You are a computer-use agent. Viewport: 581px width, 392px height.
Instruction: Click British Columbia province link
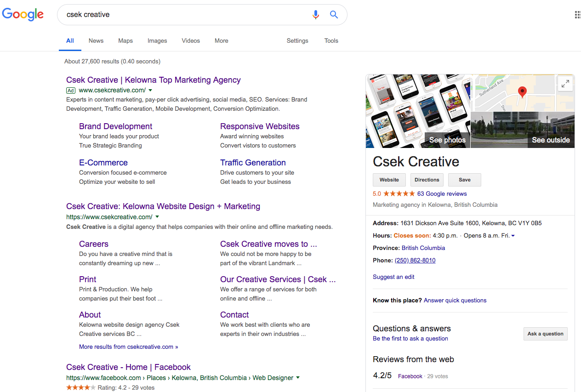click(423, 248)
